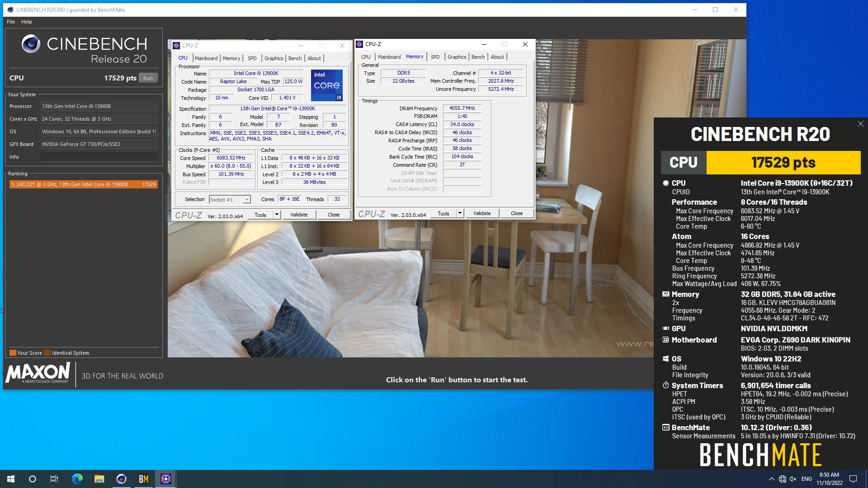The image size is (868, 488).
Task: Show hidden tray icons chevron
Action: point(771,479)
